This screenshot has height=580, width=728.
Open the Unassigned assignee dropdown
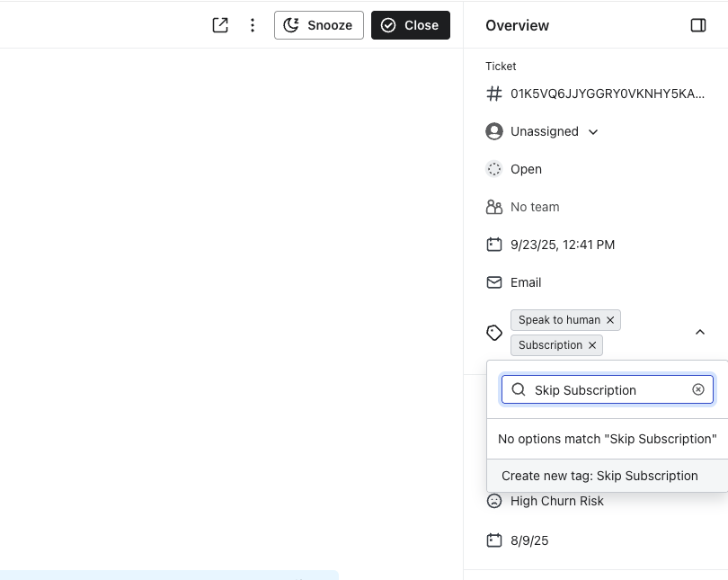(554, 131)
